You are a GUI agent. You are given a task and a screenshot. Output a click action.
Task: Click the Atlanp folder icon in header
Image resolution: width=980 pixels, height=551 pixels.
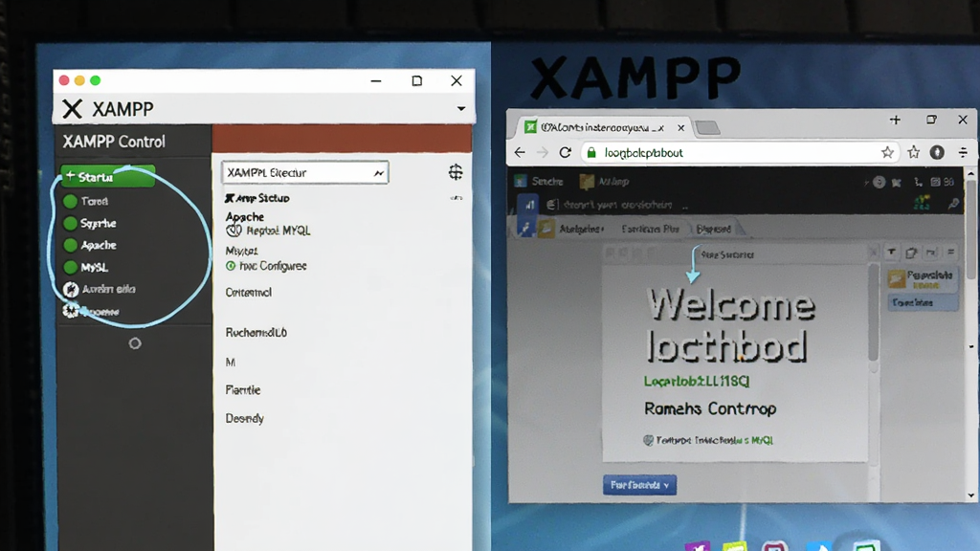pos(587,182)
